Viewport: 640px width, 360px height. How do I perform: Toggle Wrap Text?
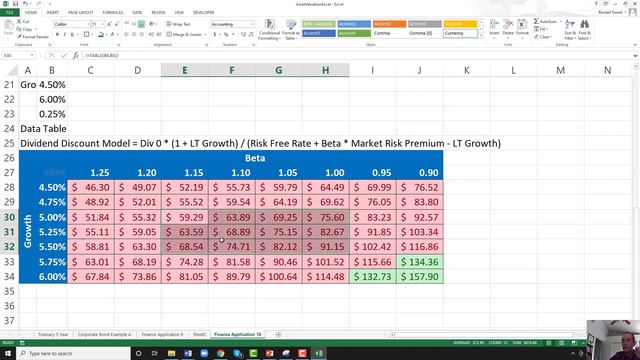coord(178,24)
